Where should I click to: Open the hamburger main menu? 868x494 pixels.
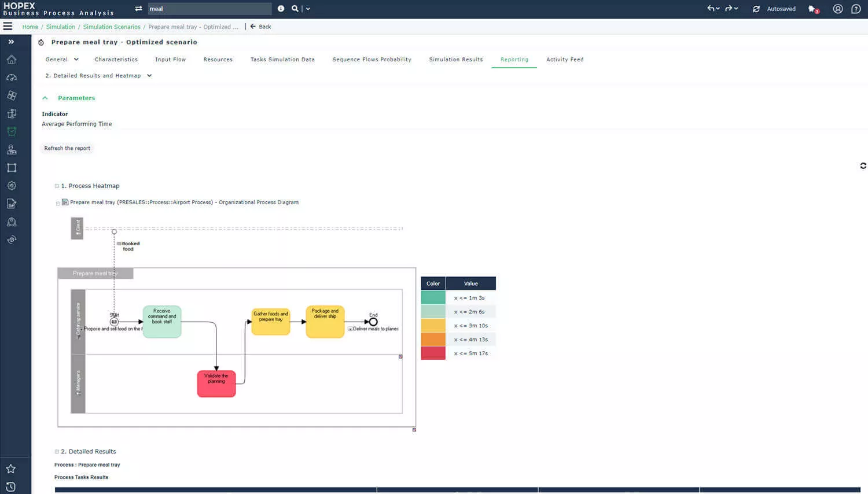(x=8, y=26)
